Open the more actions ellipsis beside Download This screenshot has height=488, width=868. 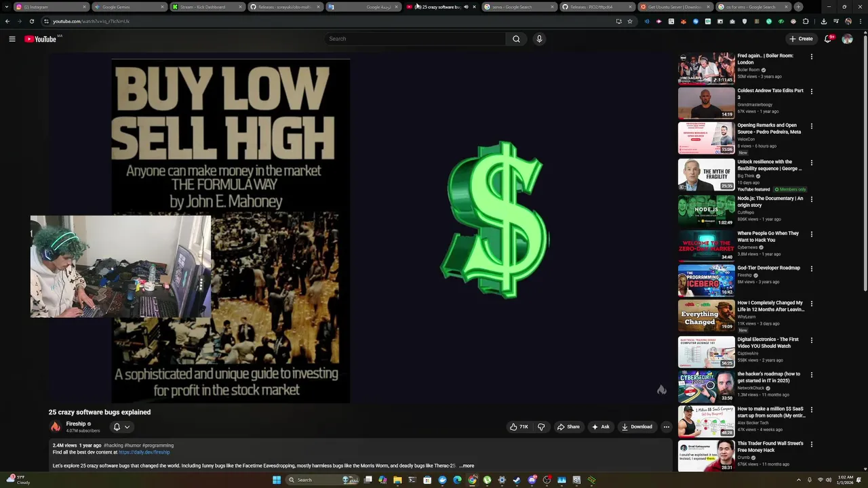(x=667, y=427)
